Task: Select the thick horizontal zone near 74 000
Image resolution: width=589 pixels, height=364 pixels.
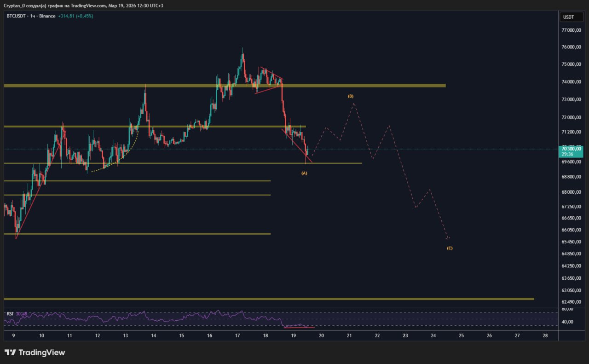Action: (368, 86)
